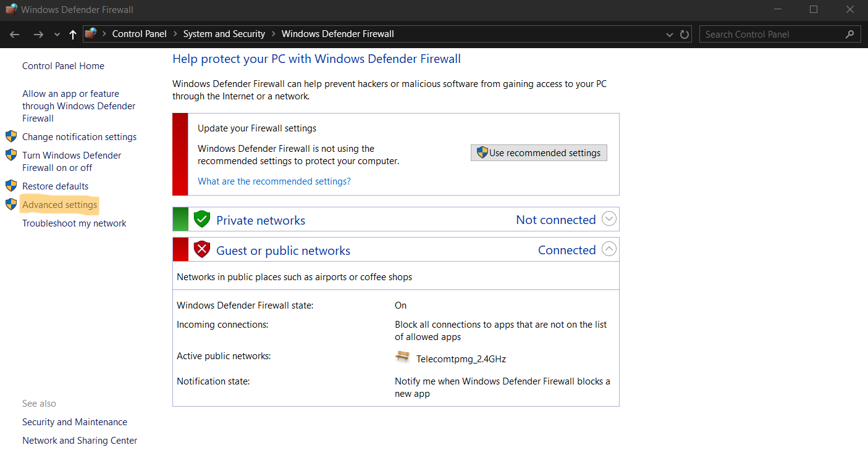The image size is (868, 461).
Task: Click the bench icon beside Telecomtpmg_2.4GHz
Action: point(402,357)
